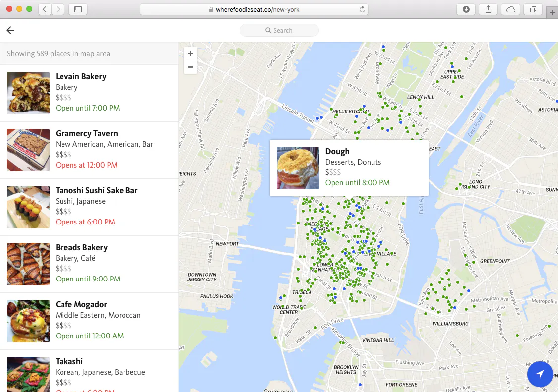The height and width of the screenshot is (392, 558).
Task: Open the Safari downloads button
Action: tap(466, 9)
